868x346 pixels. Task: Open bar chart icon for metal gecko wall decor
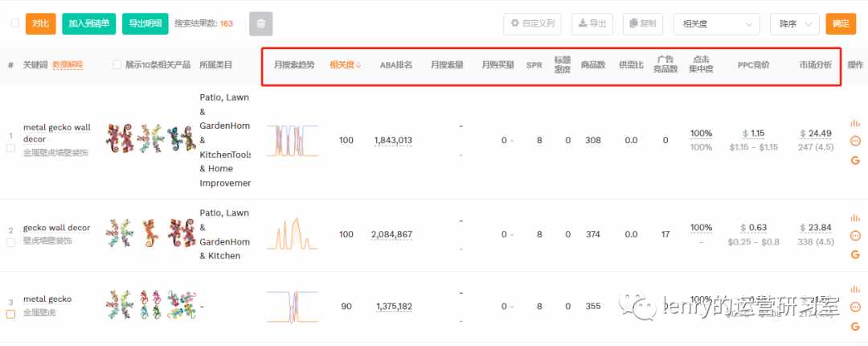coord(855,123)
